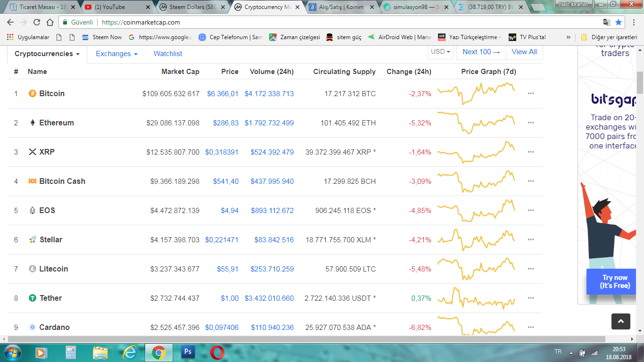Image resolution: width=644 pixels, height=362 pixels.
Task: Open the three-dot menu for Ethereum
Action: pos(531,123)
